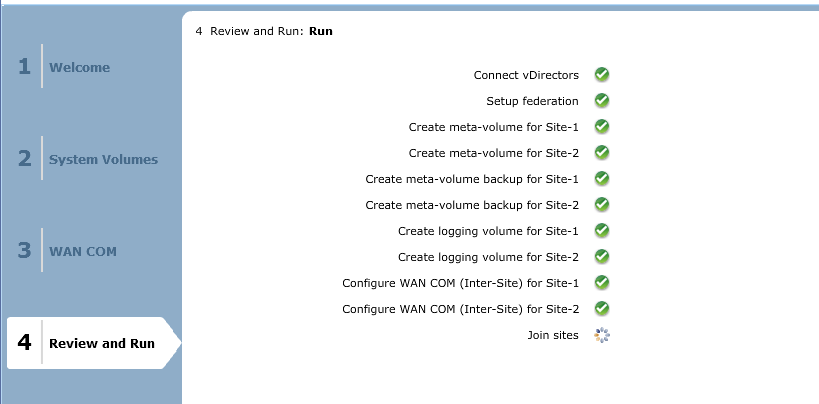
Task: Click the green checkmark beside Connect vDirectors
Action: 602,75
